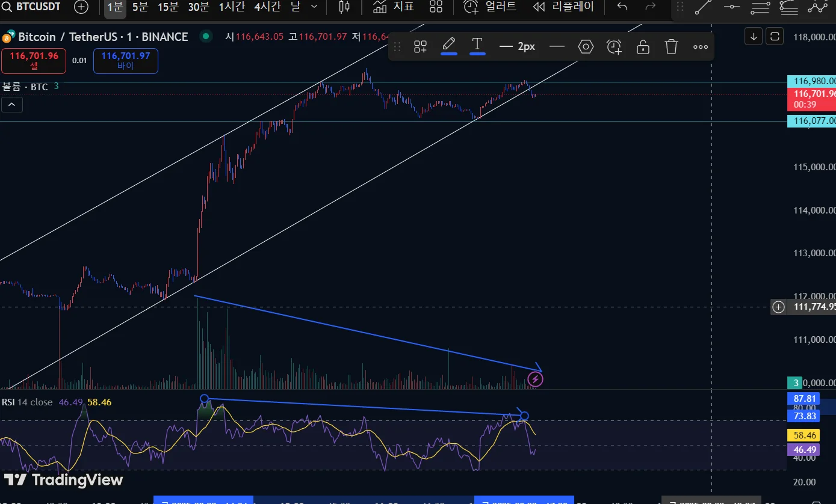Select the 116,077.00 price line label
Image resolution: width=836 pixels, height=504 pixels.
[x=812, y=121]
